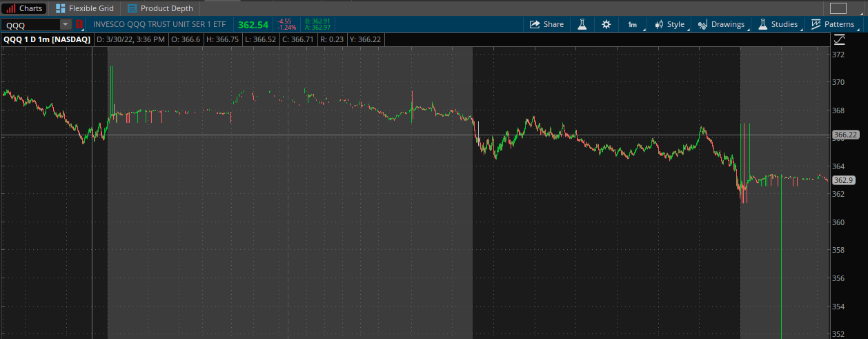Click the 362.54 last price quote

tap(253, 24)
